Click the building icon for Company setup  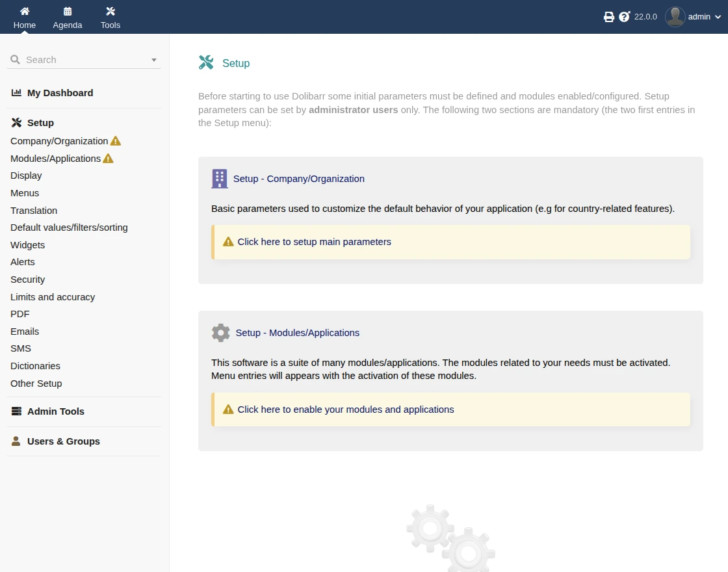(x=220, y=179)
